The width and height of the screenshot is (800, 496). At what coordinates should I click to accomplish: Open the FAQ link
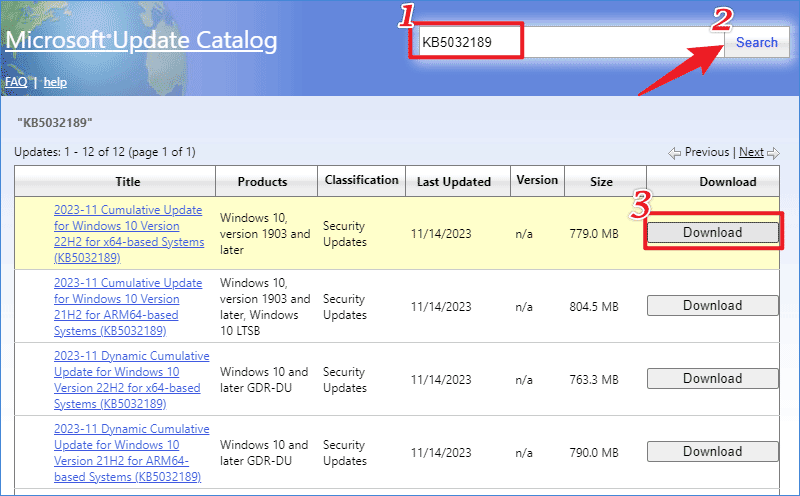16,82
